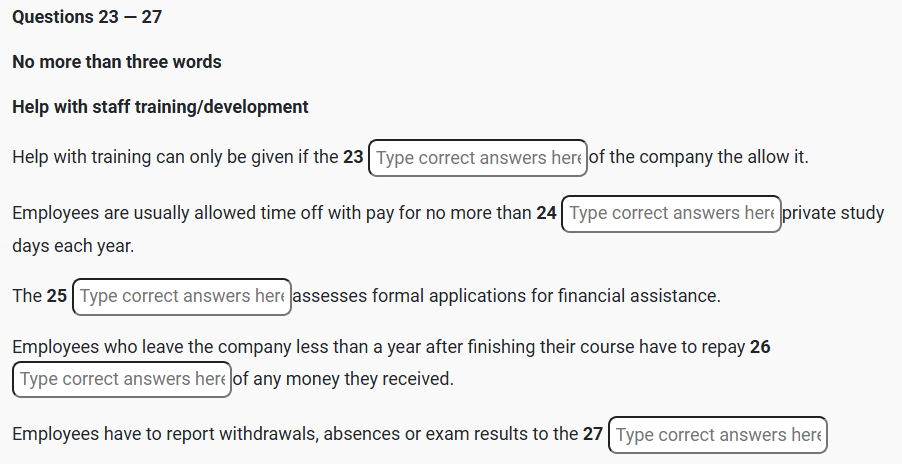Viewport: 902px width, 464px height.
Task: Click the bold question number 23
Action: (x=353, y=158)
